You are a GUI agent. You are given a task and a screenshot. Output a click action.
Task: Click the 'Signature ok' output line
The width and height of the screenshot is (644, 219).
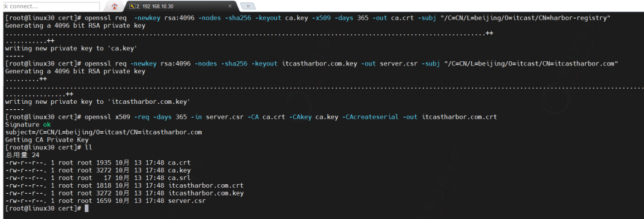[x=28, y=125]
